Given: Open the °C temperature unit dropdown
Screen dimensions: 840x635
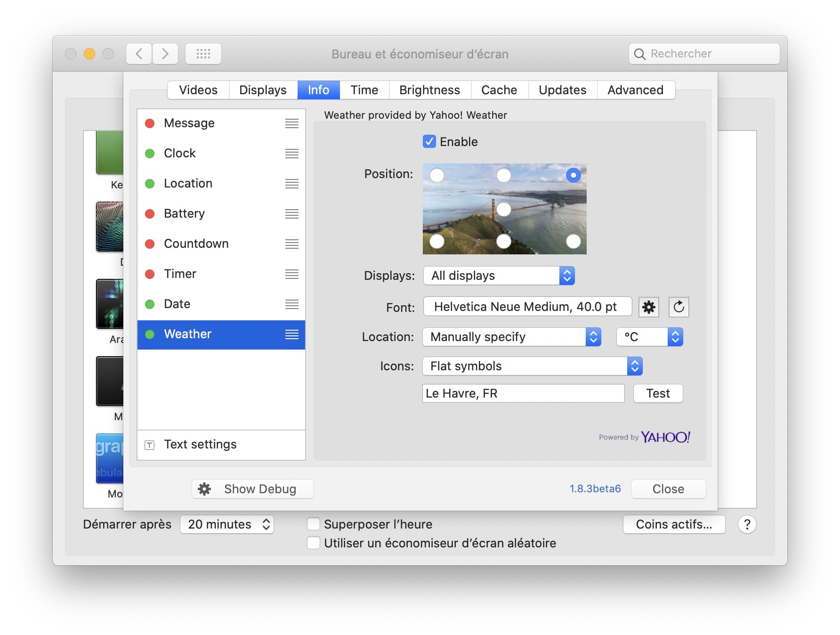Looking at the screenshot, I should pyautogui.click(x=650, y=337).
